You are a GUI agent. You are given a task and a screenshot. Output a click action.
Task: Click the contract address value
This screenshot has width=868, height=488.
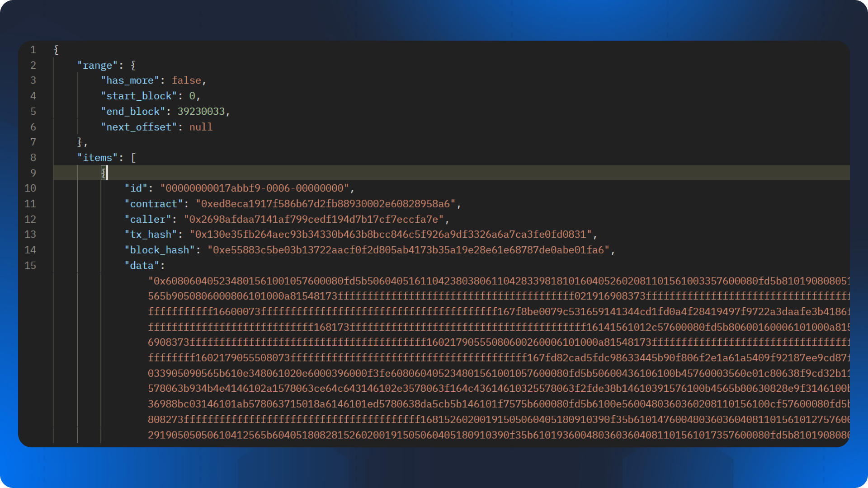pos(325,204)
